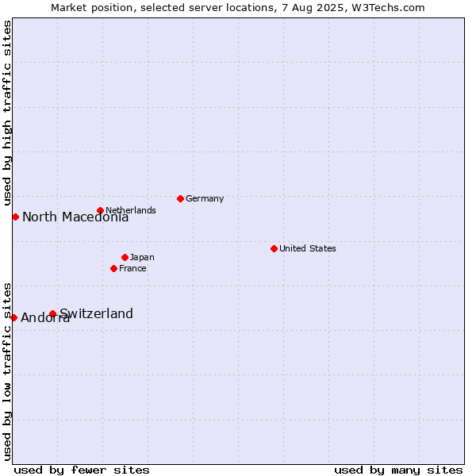476x476 pixels.
Task: Click the red Switzerland data point
Action: 53,313
